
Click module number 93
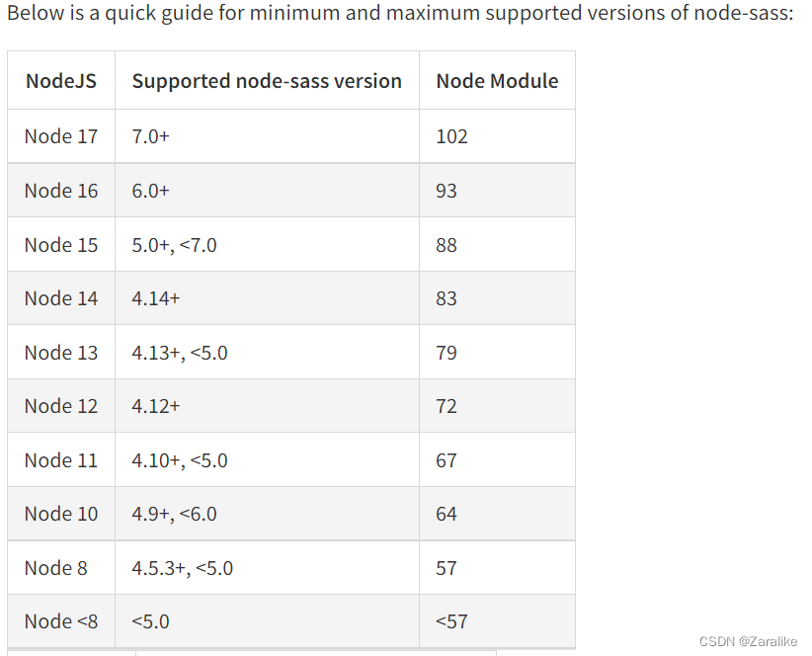click(446, 191)
